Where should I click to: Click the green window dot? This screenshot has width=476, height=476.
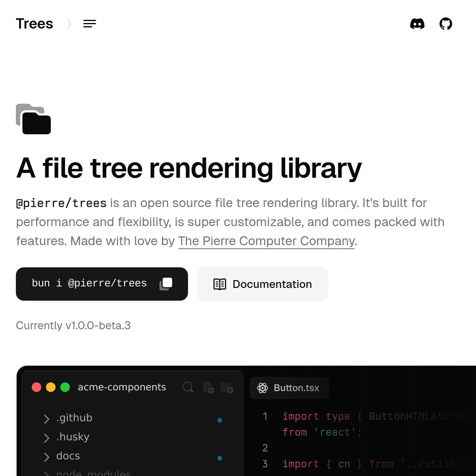click(x=65, y=387)
